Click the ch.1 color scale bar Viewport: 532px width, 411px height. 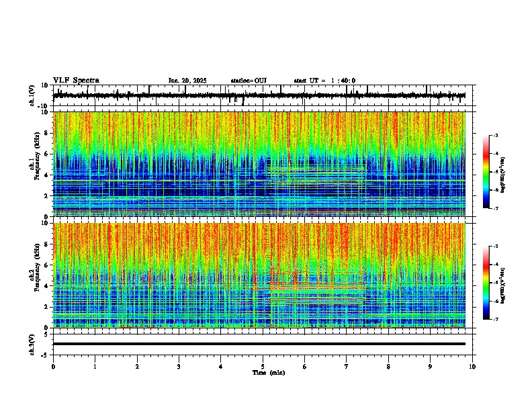[486, 172]
